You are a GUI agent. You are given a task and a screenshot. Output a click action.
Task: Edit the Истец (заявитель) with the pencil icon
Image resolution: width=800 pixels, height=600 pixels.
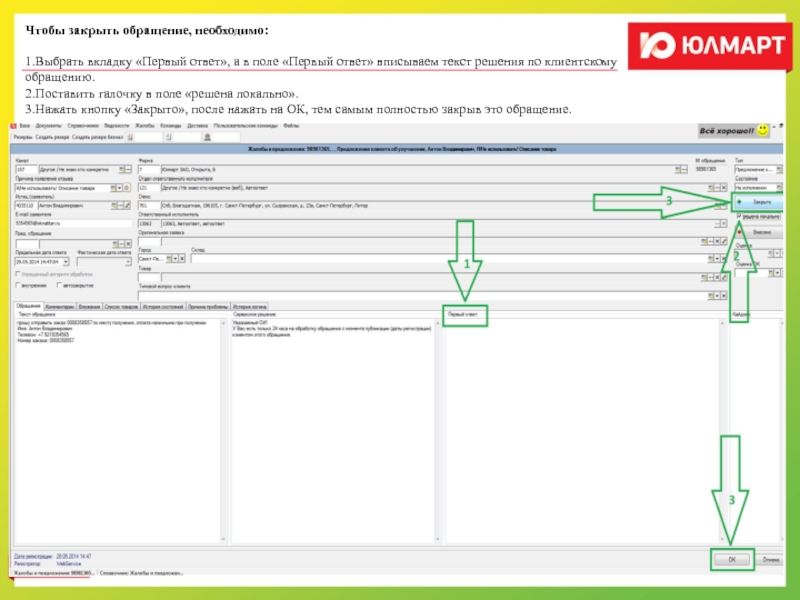coord(127,206)
